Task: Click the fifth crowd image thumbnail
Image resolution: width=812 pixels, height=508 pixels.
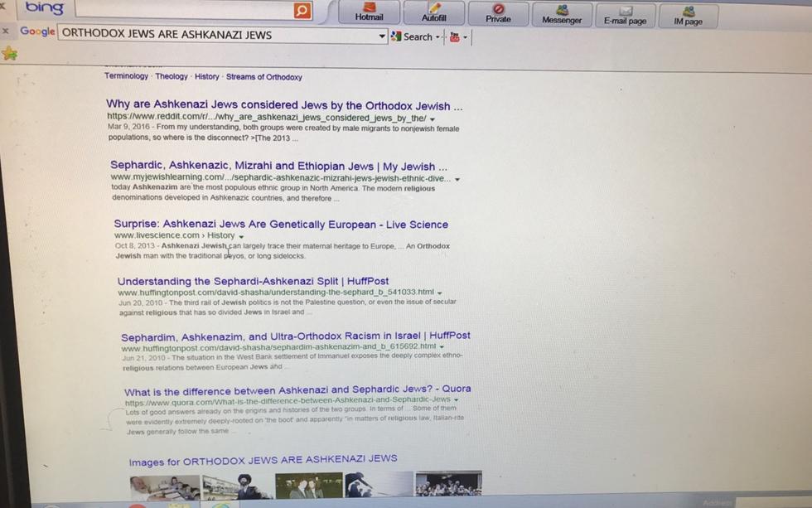Action: point(448,483)
